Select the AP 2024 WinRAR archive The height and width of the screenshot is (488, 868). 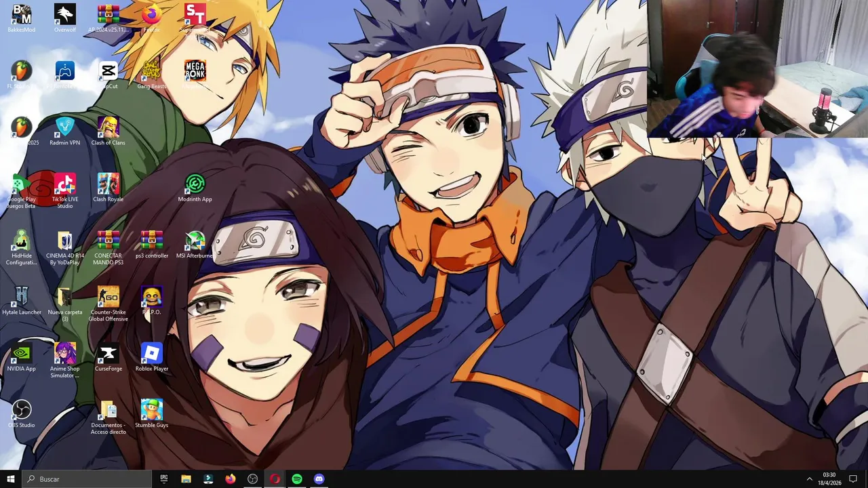108,18
